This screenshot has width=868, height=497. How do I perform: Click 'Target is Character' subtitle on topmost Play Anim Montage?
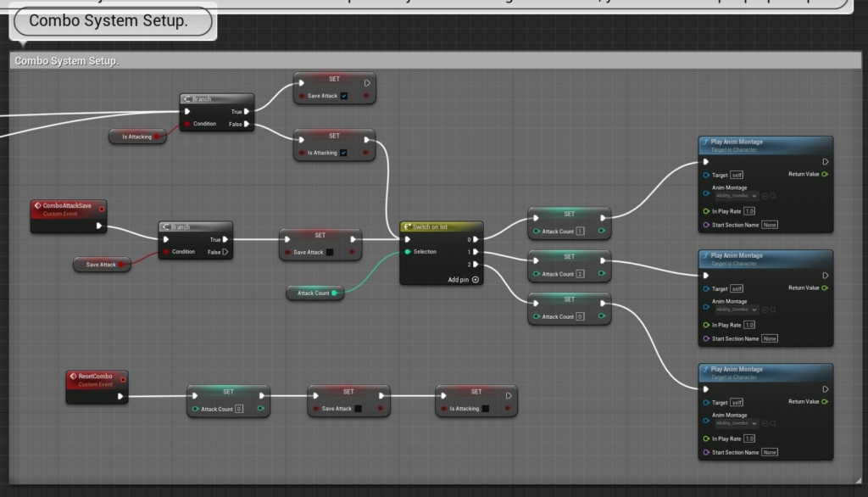point(733,149)
